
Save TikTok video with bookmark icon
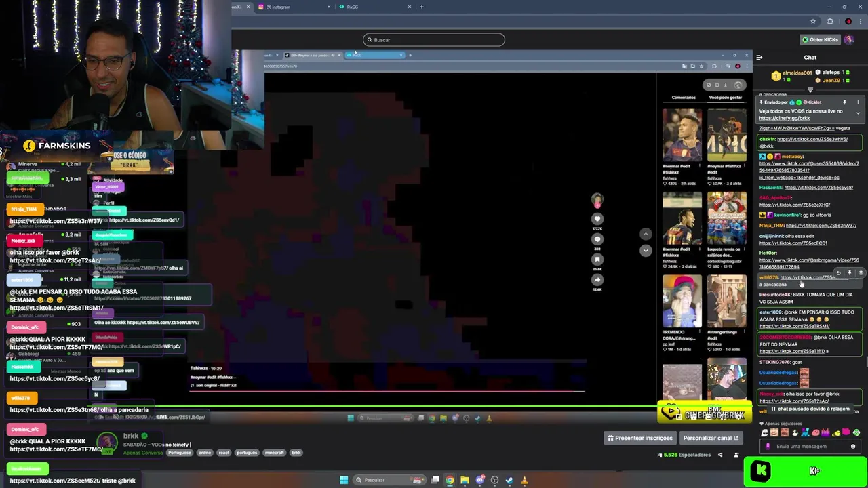[597, 260]
